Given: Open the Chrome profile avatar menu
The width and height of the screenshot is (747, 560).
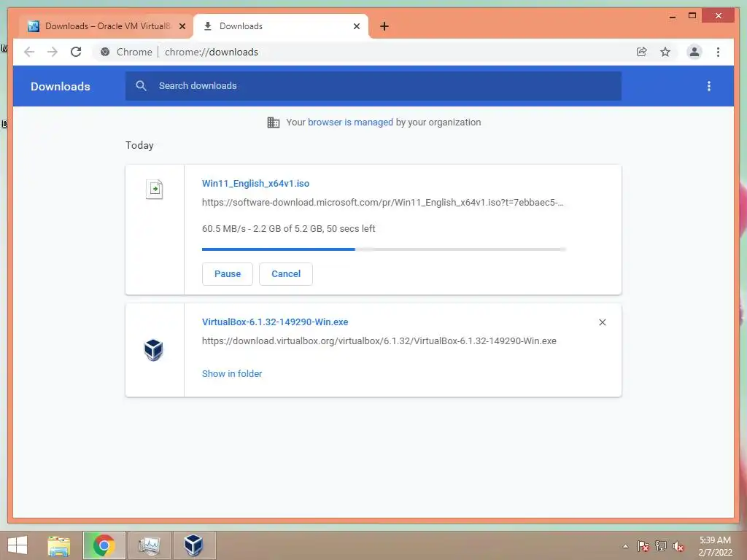Looking at the screenshot, I should click(x=694, y=52).
